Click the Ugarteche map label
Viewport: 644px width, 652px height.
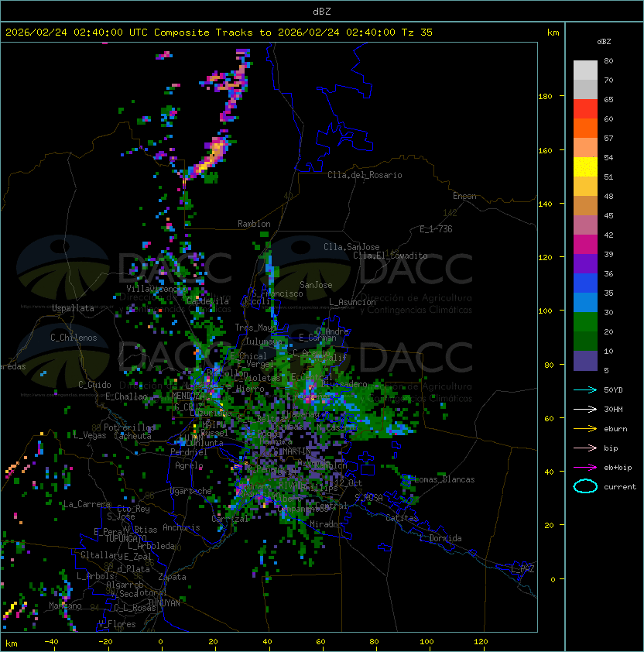pos(191,491)
